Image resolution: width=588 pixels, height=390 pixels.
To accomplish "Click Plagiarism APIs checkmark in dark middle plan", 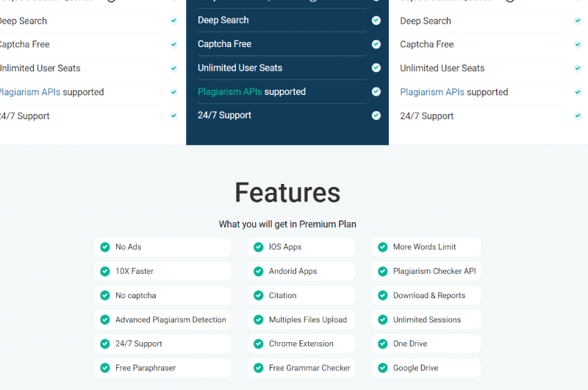I will tap(376, 91).
